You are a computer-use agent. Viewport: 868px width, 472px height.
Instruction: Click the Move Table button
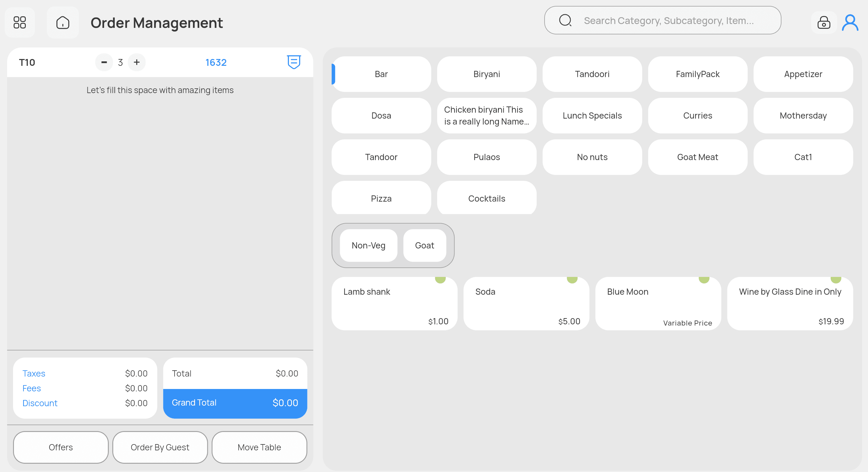point(259,447)
